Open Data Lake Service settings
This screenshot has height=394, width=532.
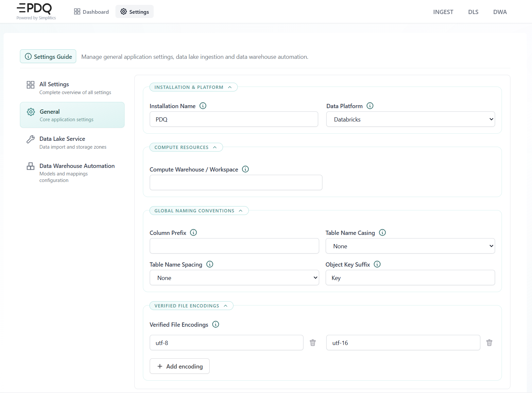[72, 142]
